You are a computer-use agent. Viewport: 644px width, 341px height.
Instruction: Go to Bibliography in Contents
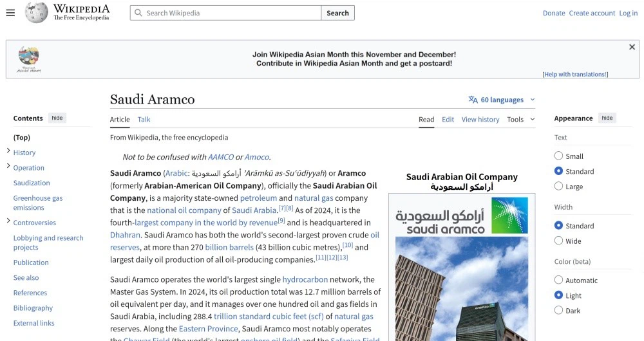tap(33, 308)
